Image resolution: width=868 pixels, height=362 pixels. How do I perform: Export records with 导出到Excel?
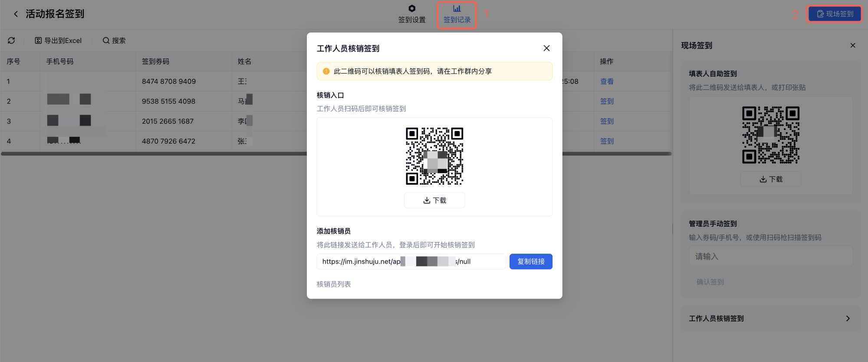(58, 40)
